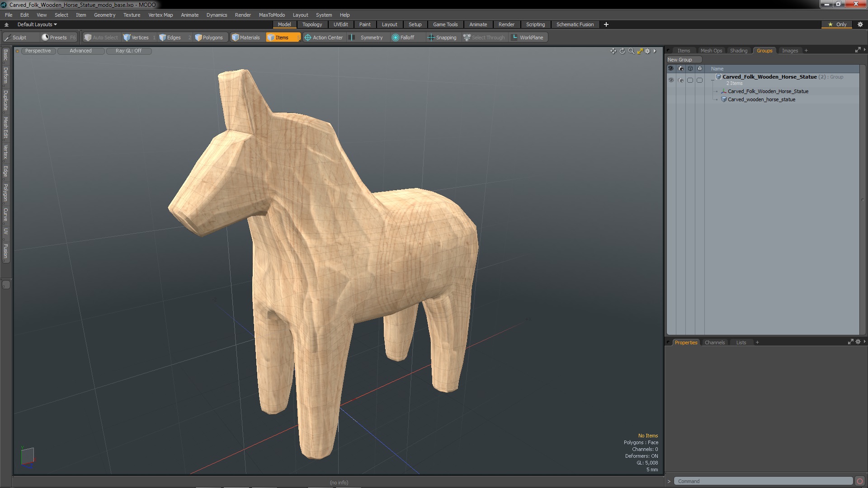868x488 pixels.
Task: Click the red record button beside Command
Action: (x=860, y=481)
